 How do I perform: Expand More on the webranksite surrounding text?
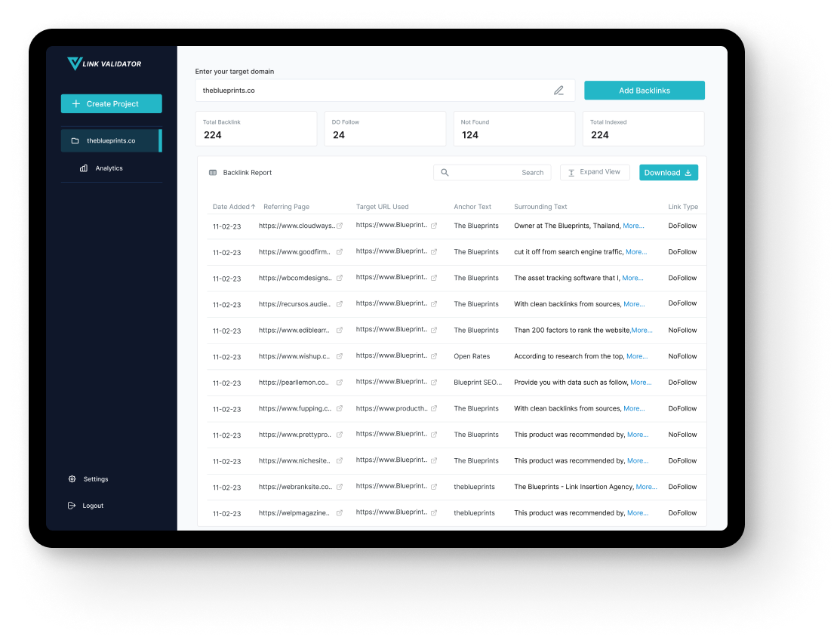pos(647,487)
